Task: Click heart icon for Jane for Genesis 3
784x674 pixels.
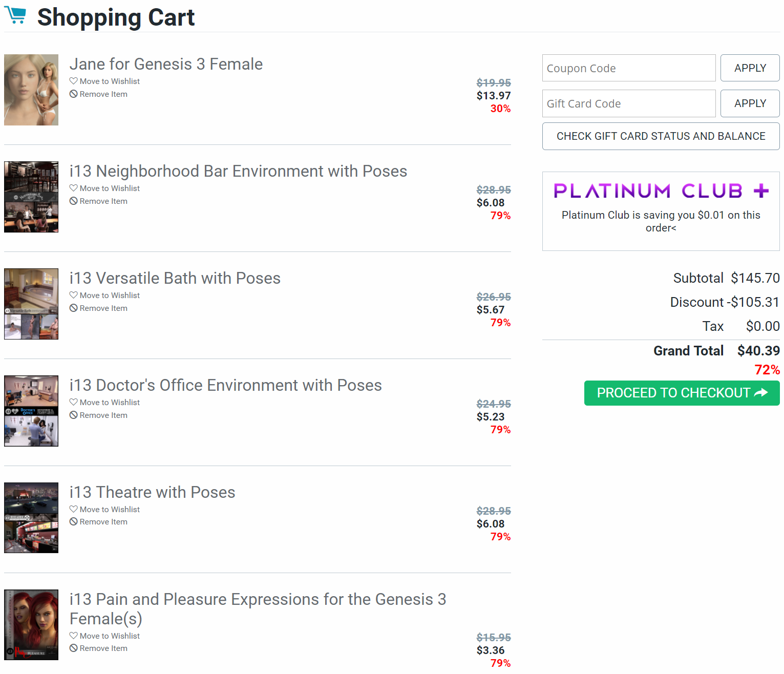Action: coord(74,81)
